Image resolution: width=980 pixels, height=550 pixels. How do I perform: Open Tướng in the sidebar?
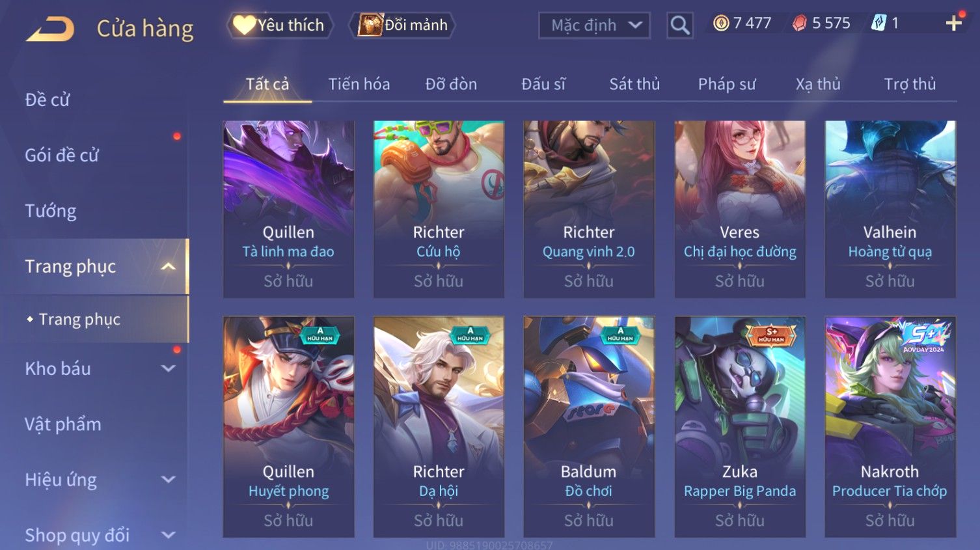[51, 211]
